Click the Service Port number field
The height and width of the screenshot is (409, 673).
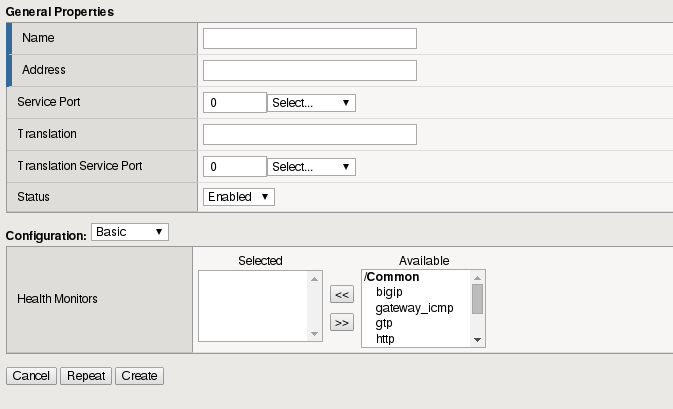[x=234, y=102]
